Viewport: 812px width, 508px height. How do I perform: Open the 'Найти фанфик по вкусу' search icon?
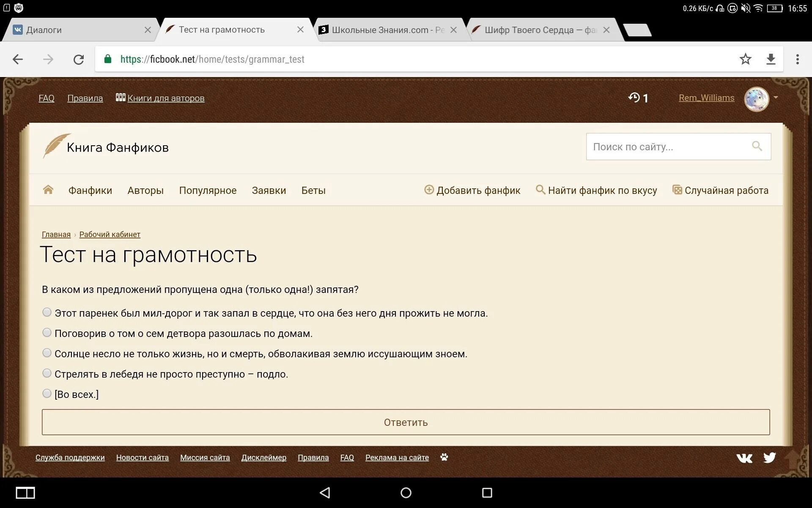[x=540, y=190]
